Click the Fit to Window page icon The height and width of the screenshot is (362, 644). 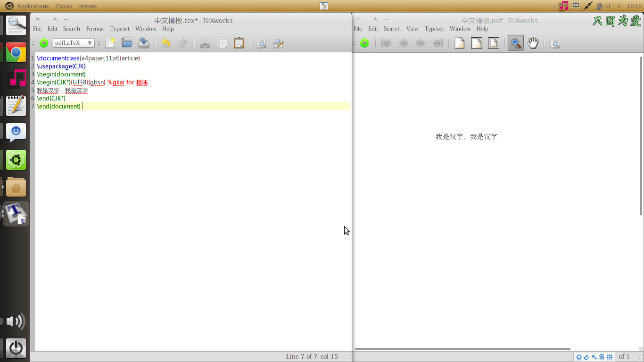[494, 43]
